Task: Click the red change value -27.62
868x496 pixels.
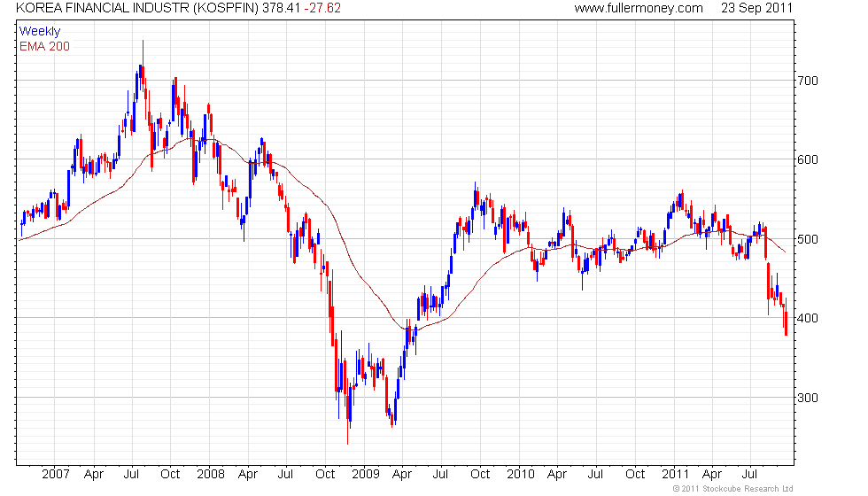Action: pyautogui.click(x=322, y=8)
